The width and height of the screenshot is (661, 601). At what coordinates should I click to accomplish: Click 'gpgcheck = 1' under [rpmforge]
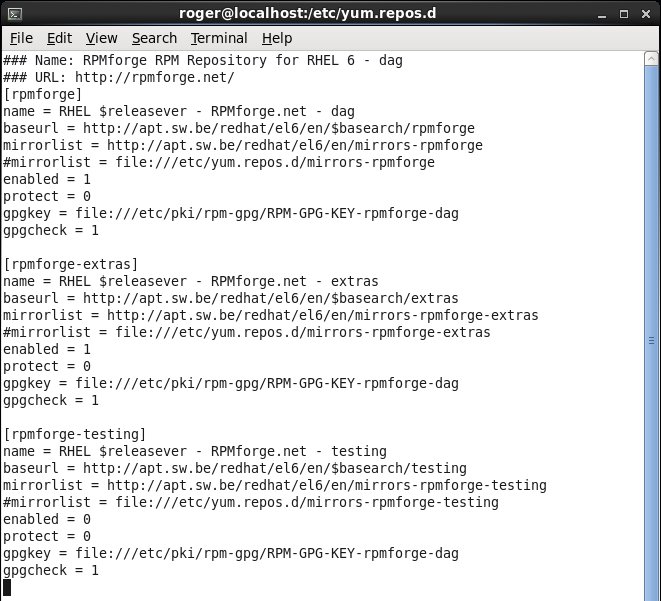tap(51, 230)
